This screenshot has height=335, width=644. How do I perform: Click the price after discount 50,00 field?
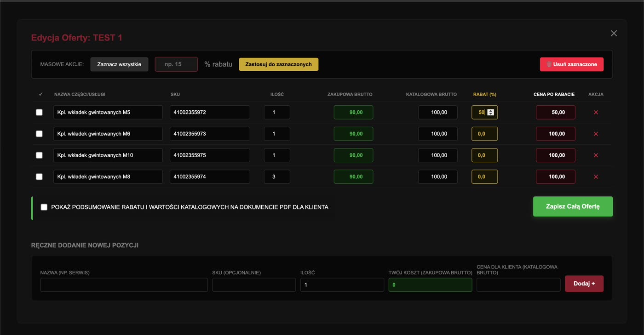tap(556, 112)
